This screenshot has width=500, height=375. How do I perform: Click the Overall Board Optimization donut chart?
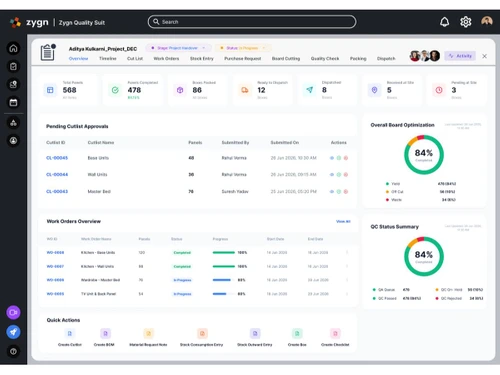tap(424, 155)
